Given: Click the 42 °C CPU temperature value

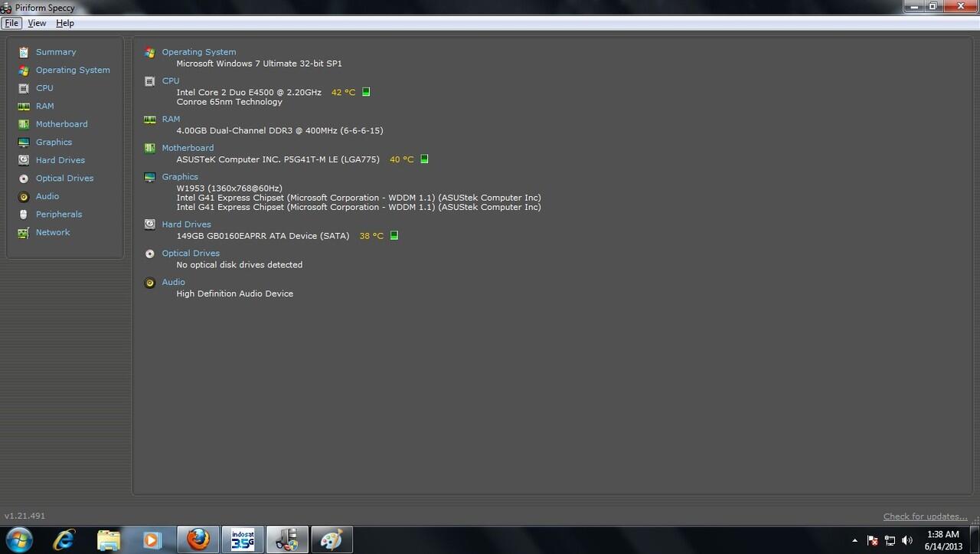Looking at the screenshot, I should pyautogui.click(x=343, y=92).
